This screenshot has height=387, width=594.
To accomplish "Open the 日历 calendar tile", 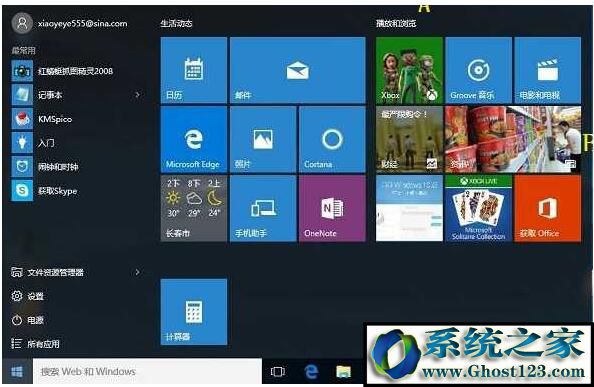I will tap(194, 70).
